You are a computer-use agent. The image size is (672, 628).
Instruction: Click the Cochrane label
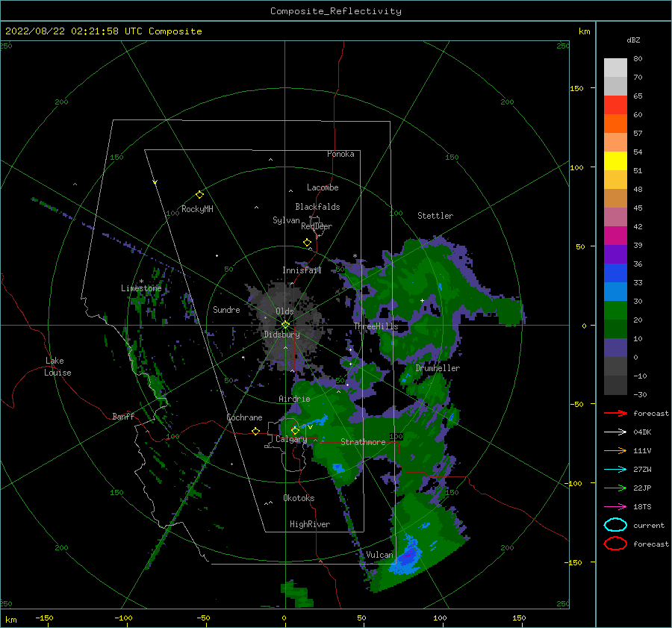click(244, 417)
